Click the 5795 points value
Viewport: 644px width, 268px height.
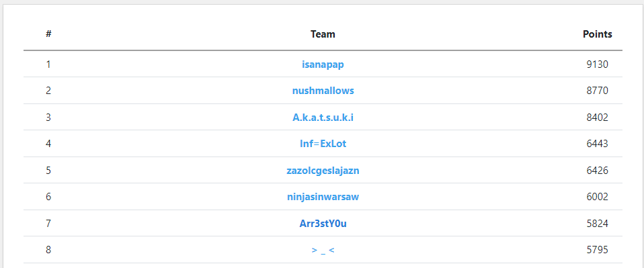[x=597, y=250]
